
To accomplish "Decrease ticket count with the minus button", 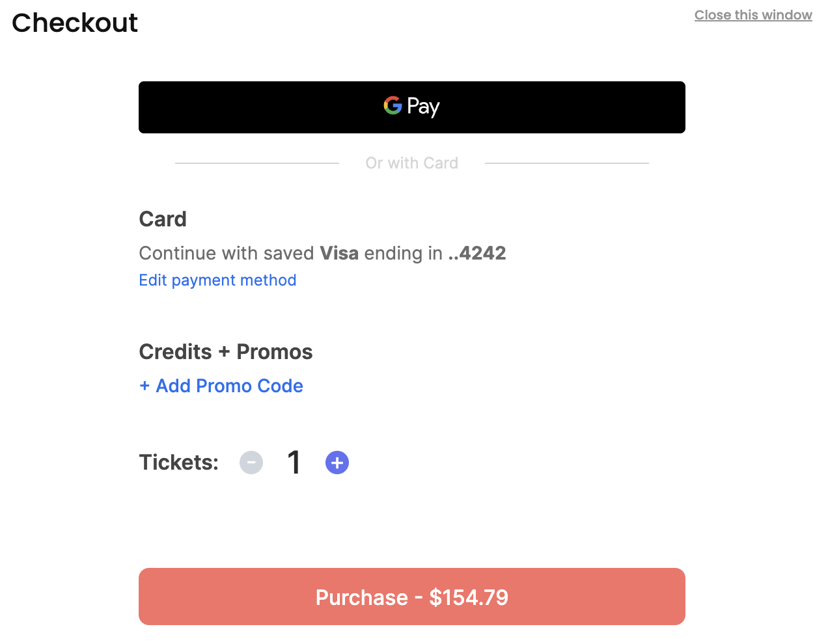I will coord(251,463).
